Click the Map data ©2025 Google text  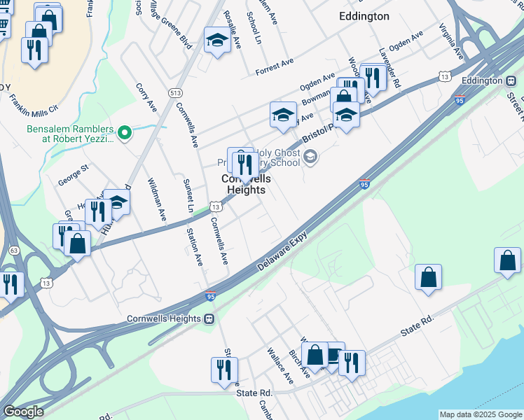tap(481, 414)
